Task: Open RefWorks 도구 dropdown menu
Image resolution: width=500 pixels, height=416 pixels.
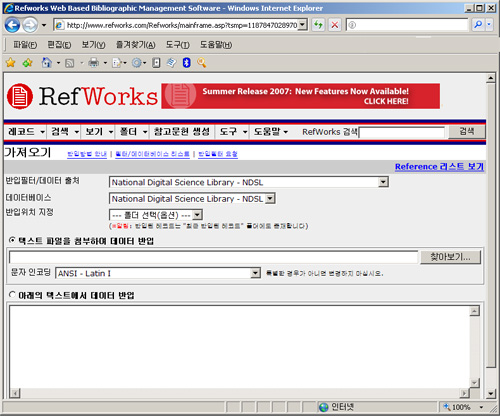Action: click(x=233, y=132)
